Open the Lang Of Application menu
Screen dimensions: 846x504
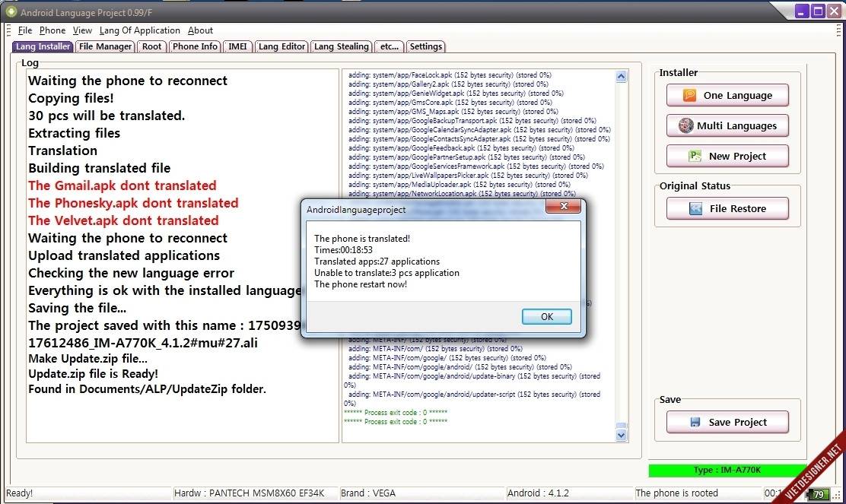point(140,30)
